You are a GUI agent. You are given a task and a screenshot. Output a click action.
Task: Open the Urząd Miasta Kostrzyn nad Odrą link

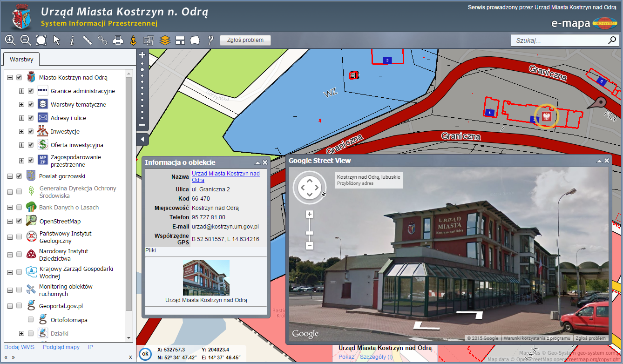(x=226, y=176)
